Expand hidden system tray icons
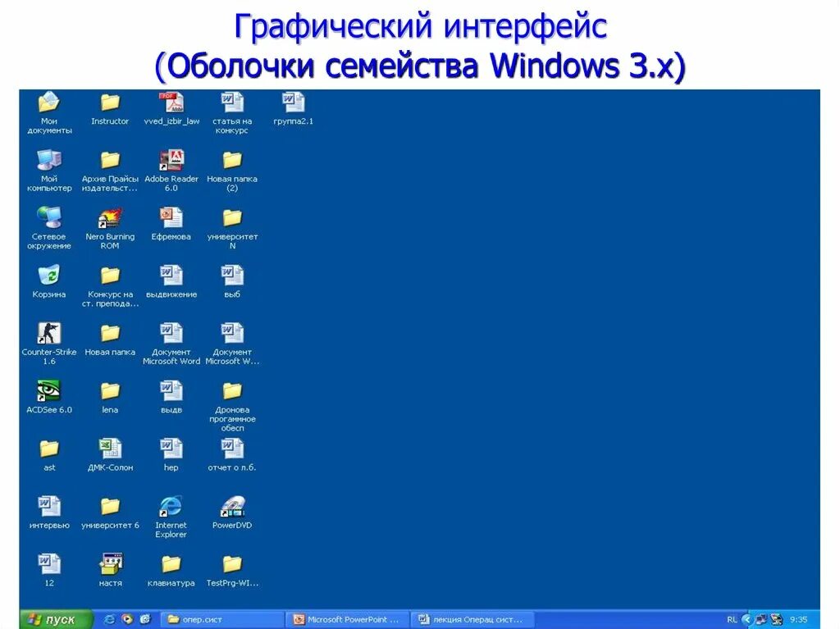This screenshot has height=629, width=840. tap(746, 619)
